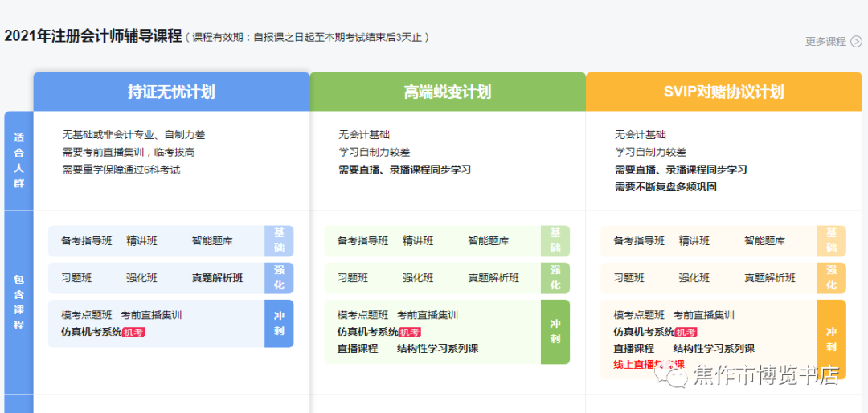Click the blue 基础 tag in 持证无忧计划
The width and height of the screenshot is (868, 413).
pos(279,241)
